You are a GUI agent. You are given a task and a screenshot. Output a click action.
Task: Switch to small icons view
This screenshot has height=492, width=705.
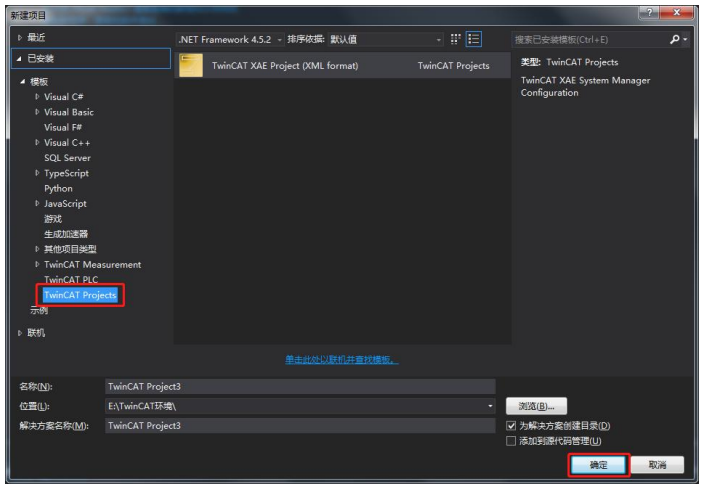[x=455, y=39]
